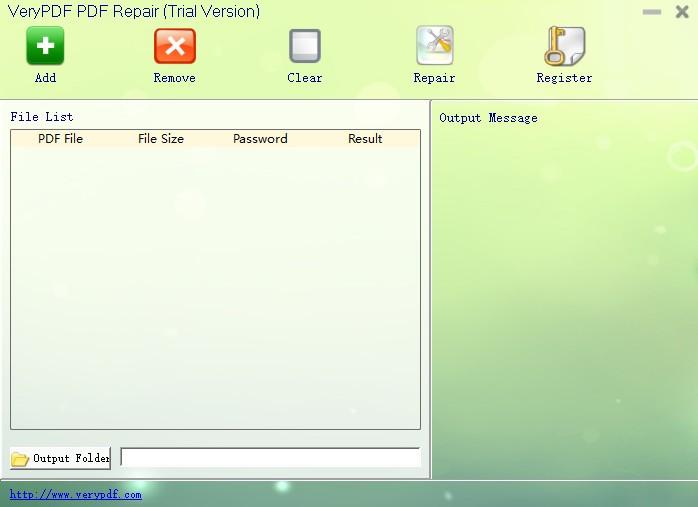Click the gray Clear icon
The height and width of the screenshot is (507, 698).
coord(305,46)
